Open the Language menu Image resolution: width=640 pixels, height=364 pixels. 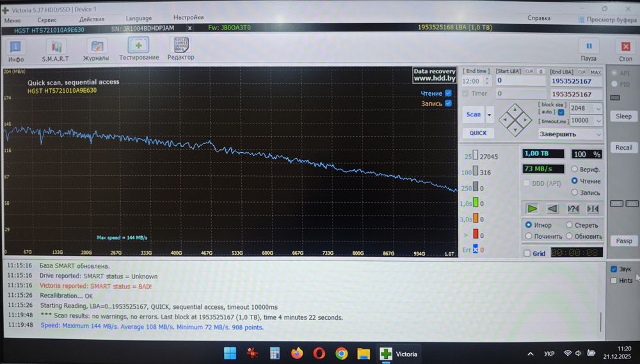point(139,18)
